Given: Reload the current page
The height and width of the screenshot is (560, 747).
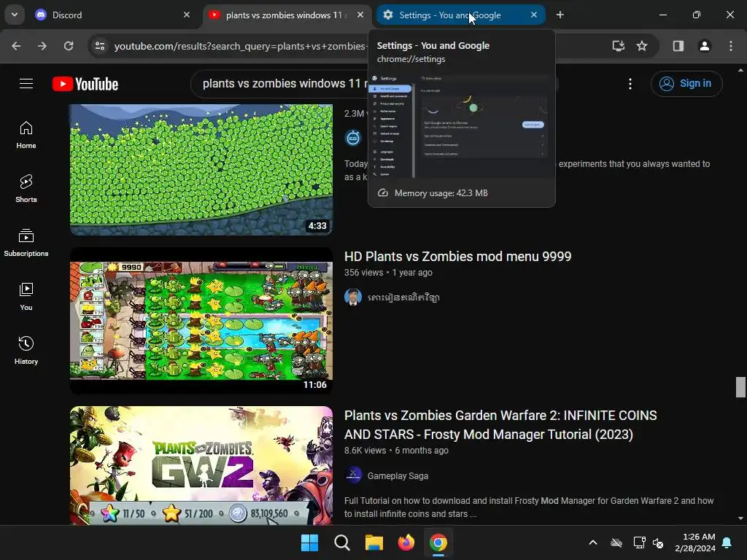Looking at the screenshot, I should pos(69,46).
